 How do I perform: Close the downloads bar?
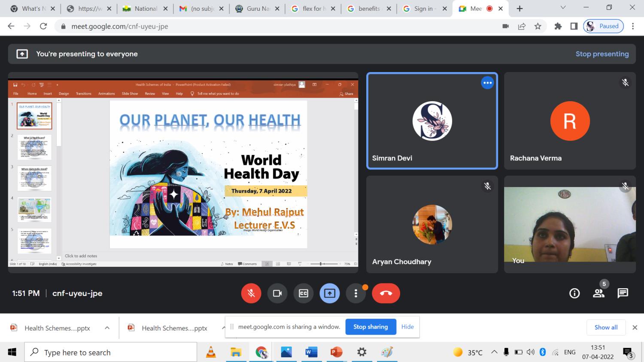click(x=635, y=327)
